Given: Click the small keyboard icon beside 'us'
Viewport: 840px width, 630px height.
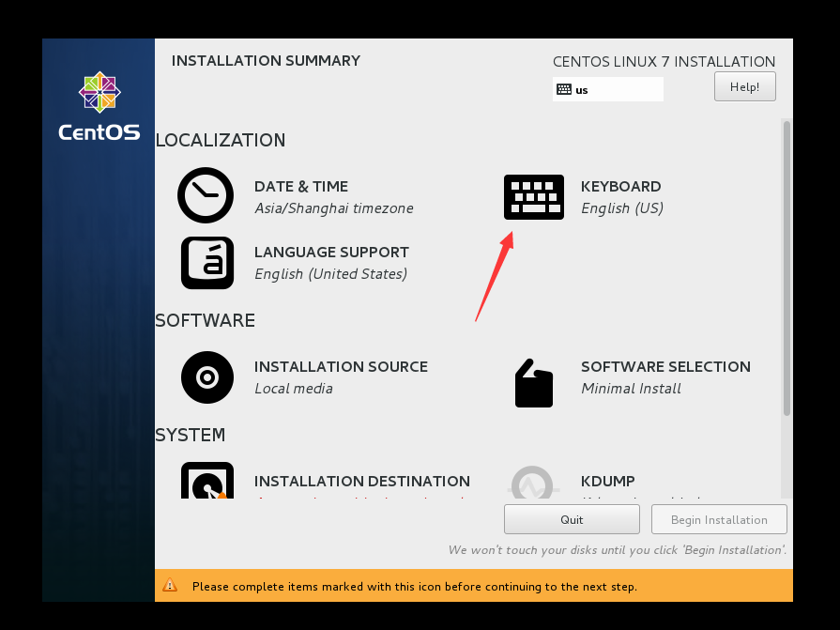Looking at the screenshot, I should [x=563, y=89].
